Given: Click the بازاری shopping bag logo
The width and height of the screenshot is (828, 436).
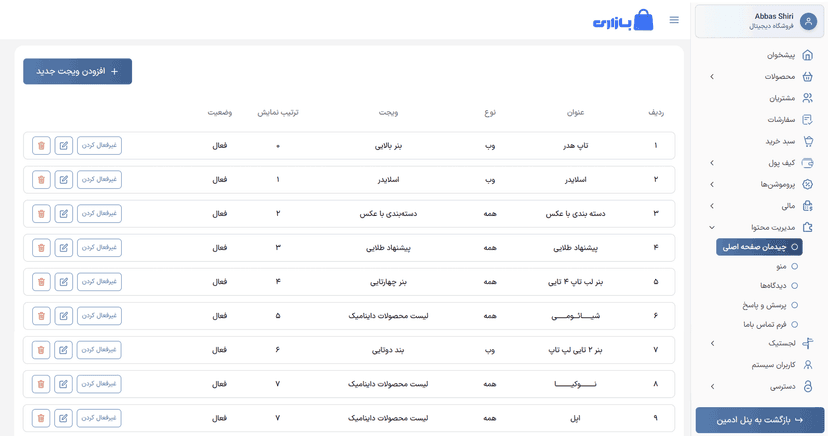Looking at the screenshot, I should pyautogui.click(x=623, y=21).
